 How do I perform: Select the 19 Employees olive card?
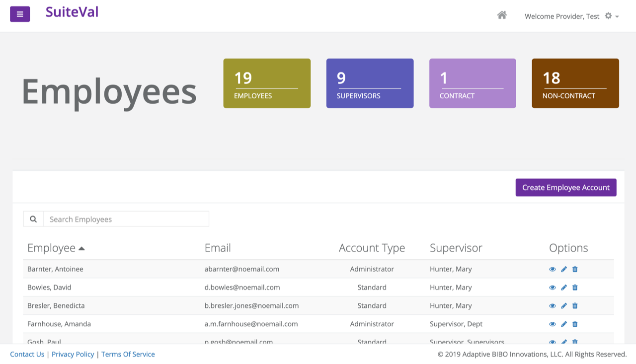(x=267, y=83)
